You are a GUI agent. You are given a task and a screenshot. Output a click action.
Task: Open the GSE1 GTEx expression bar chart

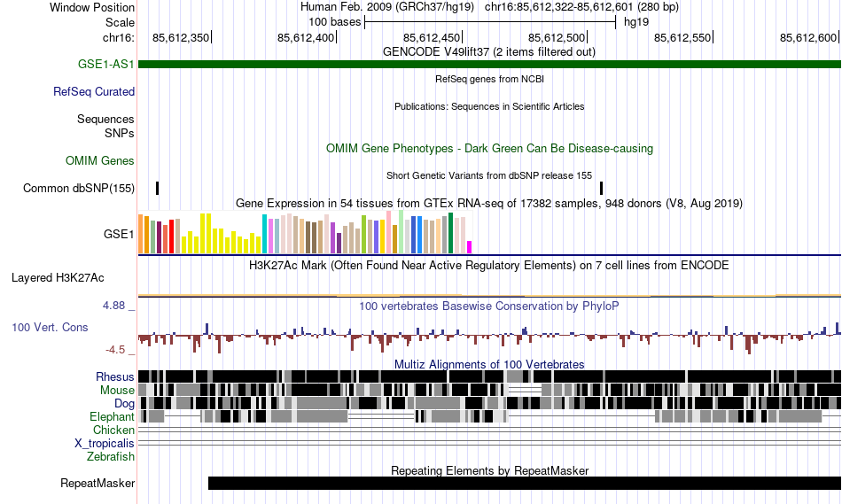pos(305,232)
